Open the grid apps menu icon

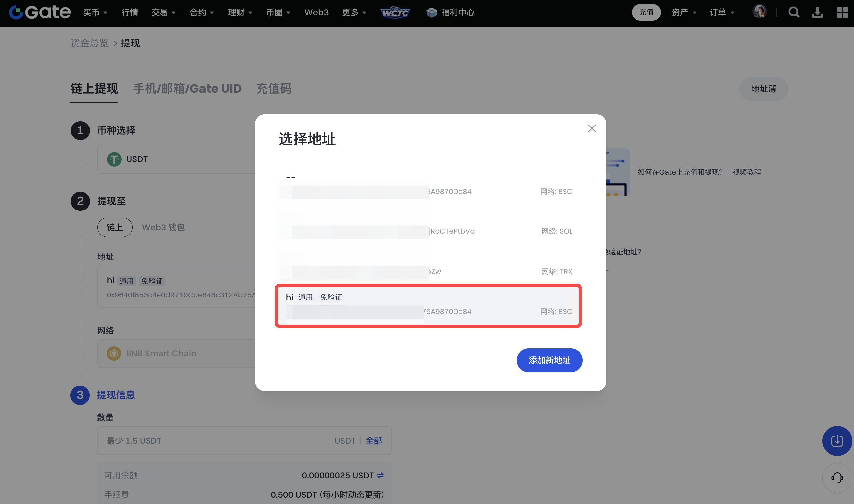click(x=842, y=13)
